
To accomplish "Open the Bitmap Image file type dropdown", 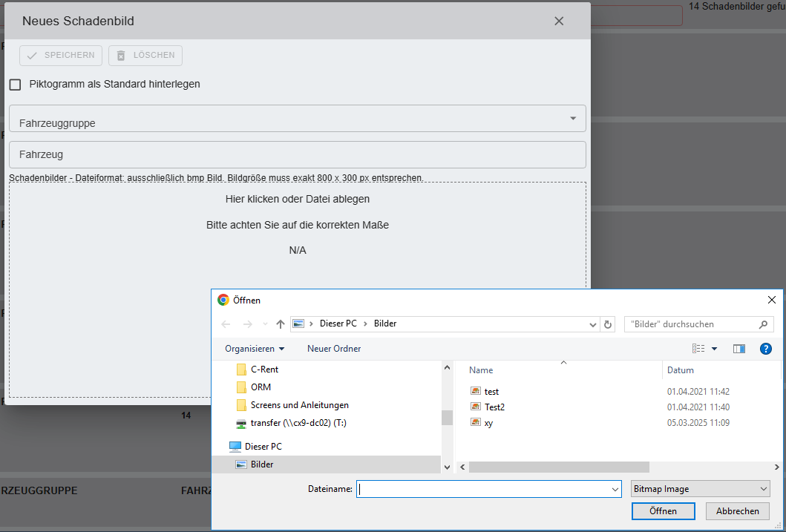I will point(700,489).
